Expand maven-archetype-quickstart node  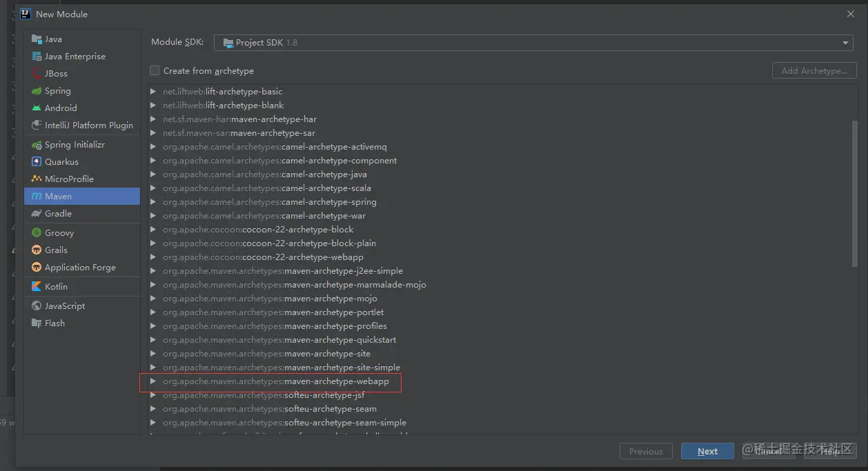point(153,340)
